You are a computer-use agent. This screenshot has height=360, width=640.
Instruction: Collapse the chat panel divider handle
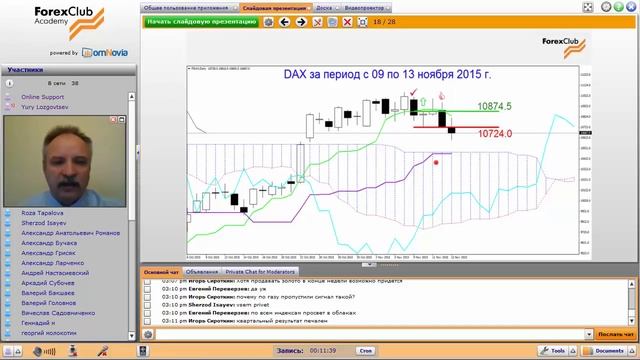(x=369, y=264)
